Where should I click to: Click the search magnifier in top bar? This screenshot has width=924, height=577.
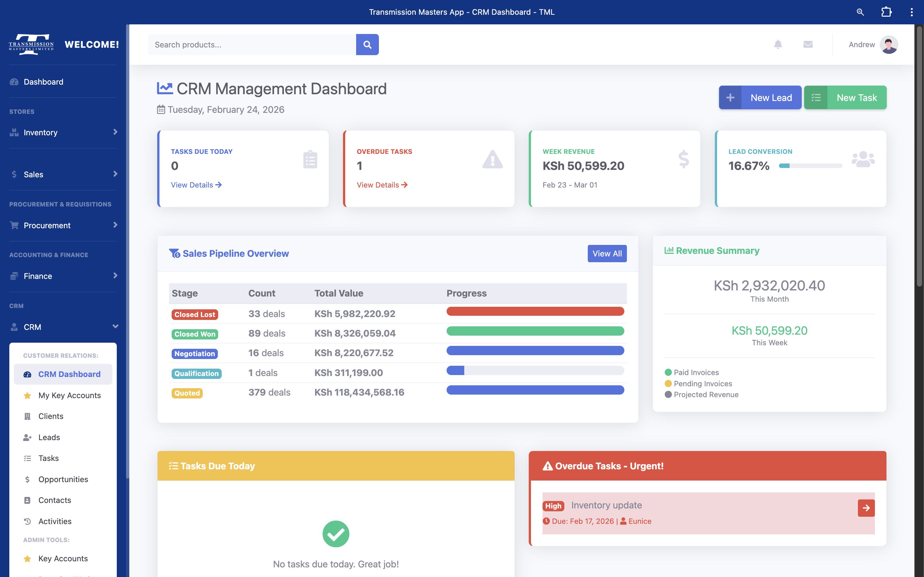pos(860,12)
